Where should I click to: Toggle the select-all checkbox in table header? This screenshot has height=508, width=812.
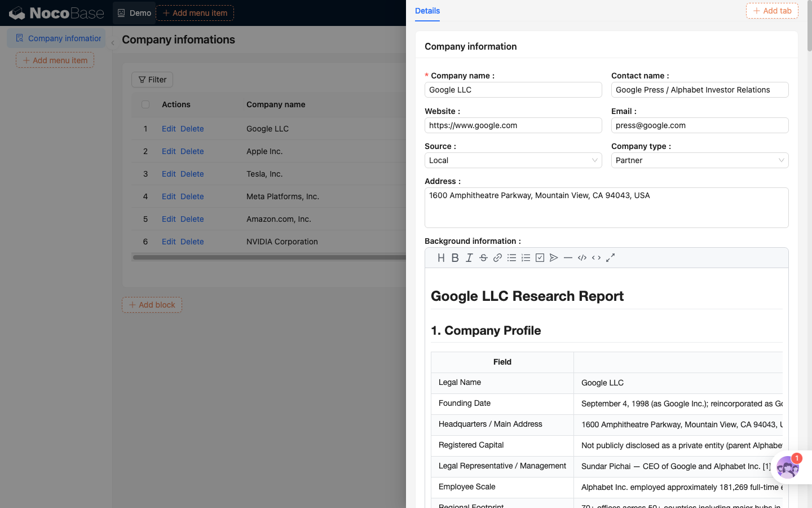(x=145, y=104)
